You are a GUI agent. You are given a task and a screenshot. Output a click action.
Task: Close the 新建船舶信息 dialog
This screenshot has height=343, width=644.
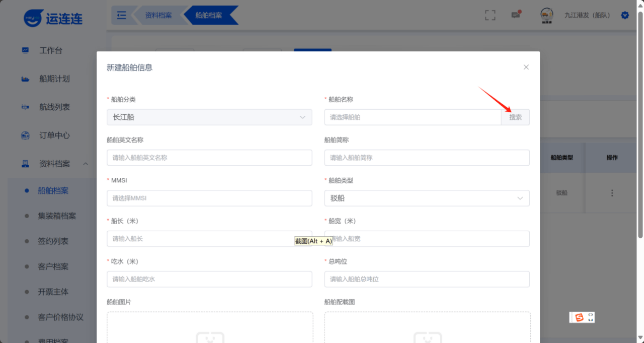(526, 67)
